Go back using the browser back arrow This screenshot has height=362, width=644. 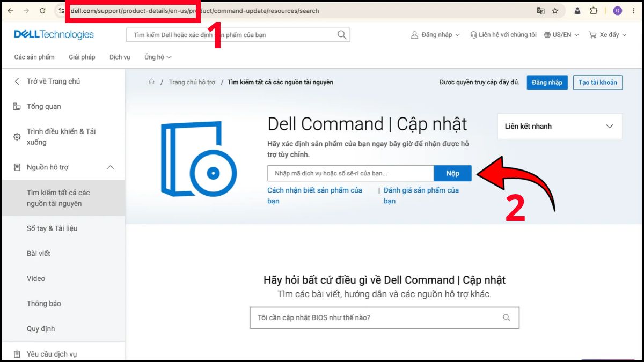10,11
